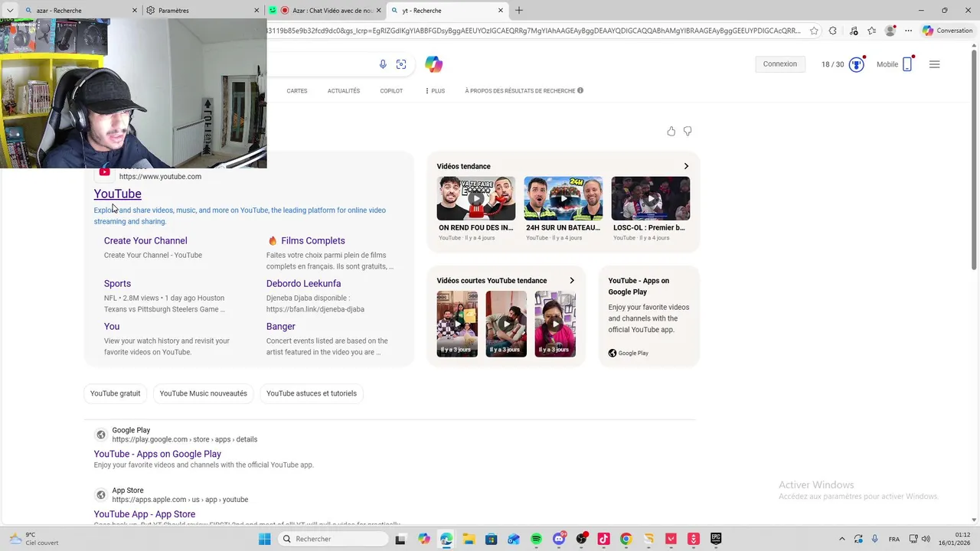The image size is (980, 551).
Task: Select YouTube astuces et tutoriels chip
Action: point(312,393)
